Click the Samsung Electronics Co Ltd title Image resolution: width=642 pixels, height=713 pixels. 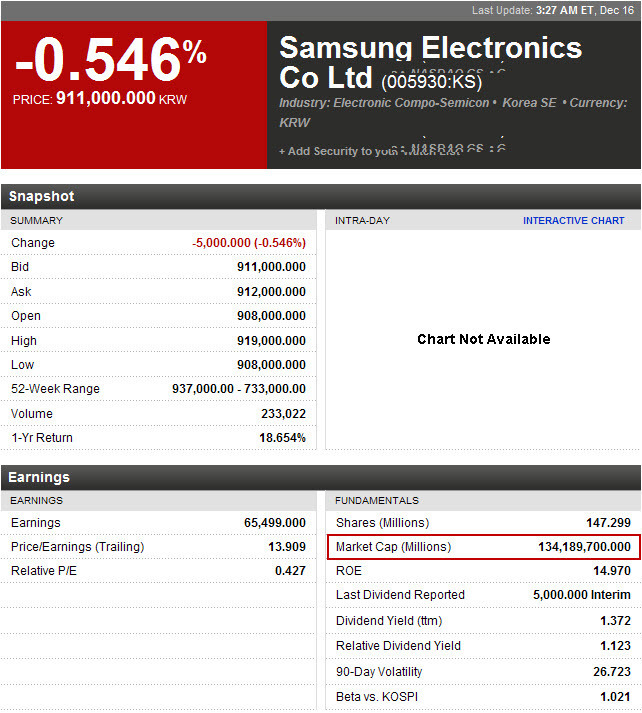click(x=431, y=62)
